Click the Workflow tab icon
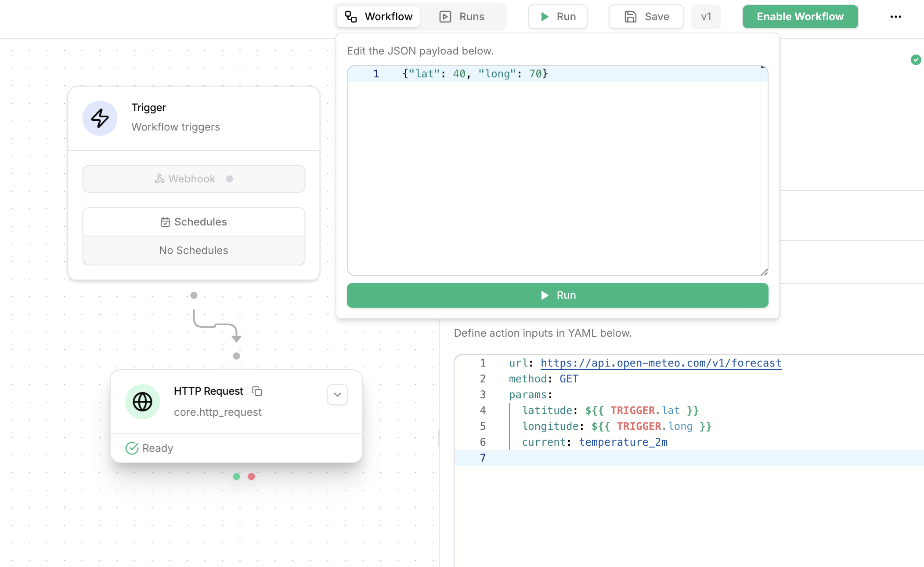The width and height of the screenshot is (924, 567). (x=350, y=17)
